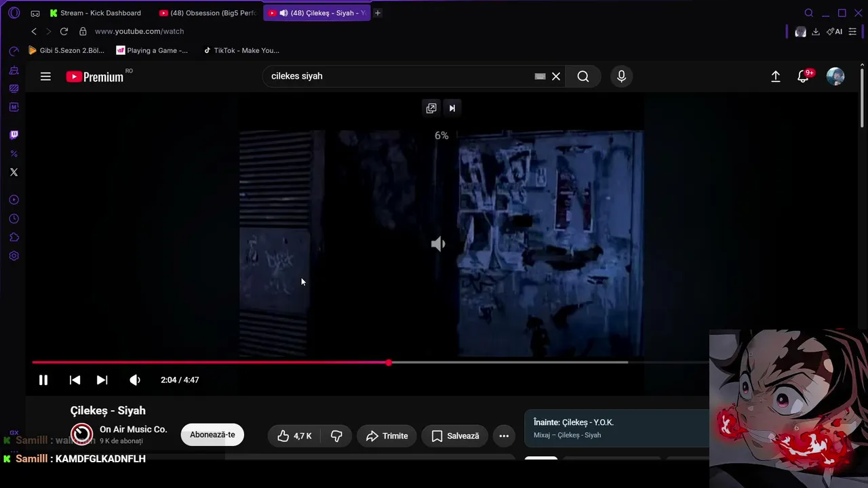Click the progress bar scrubber handle
The image size is (868, 488).
[389, 363]
